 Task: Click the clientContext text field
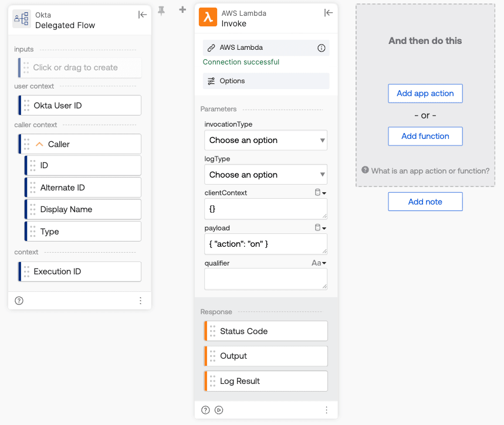tap(266, 209)
